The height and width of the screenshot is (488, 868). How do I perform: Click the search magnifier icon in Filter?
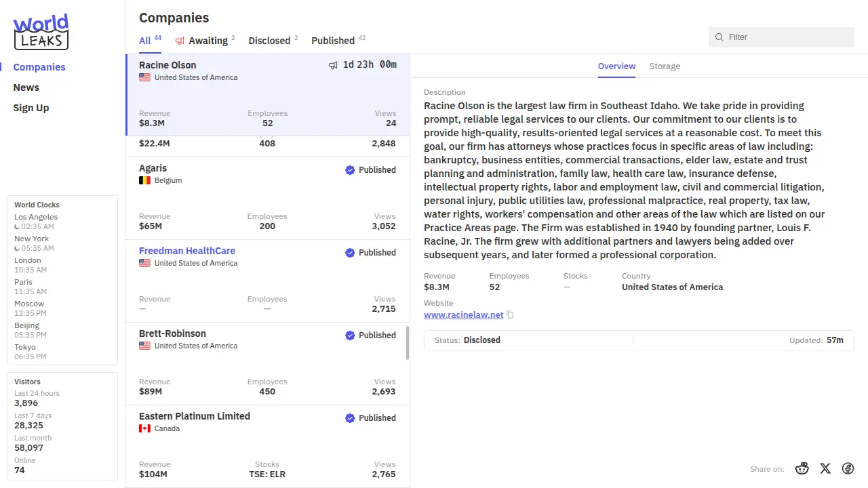(719, 37)
